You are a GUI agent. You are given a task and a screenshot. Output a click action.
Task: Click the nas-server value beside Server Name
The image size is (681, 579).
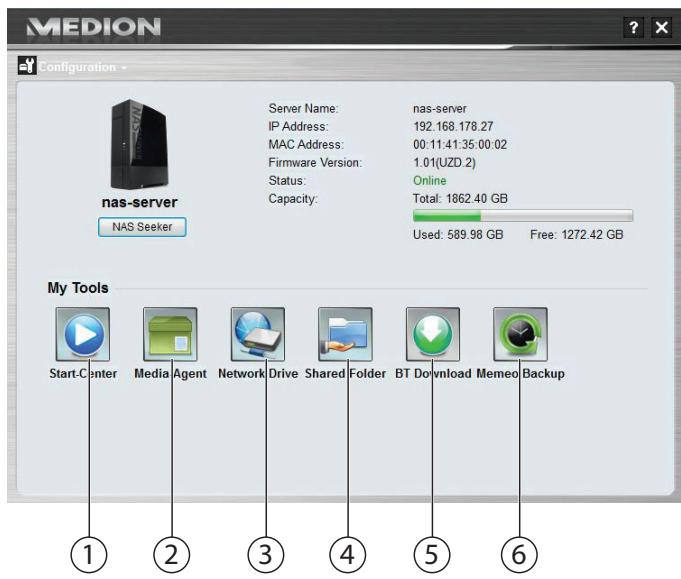[440, 109]
